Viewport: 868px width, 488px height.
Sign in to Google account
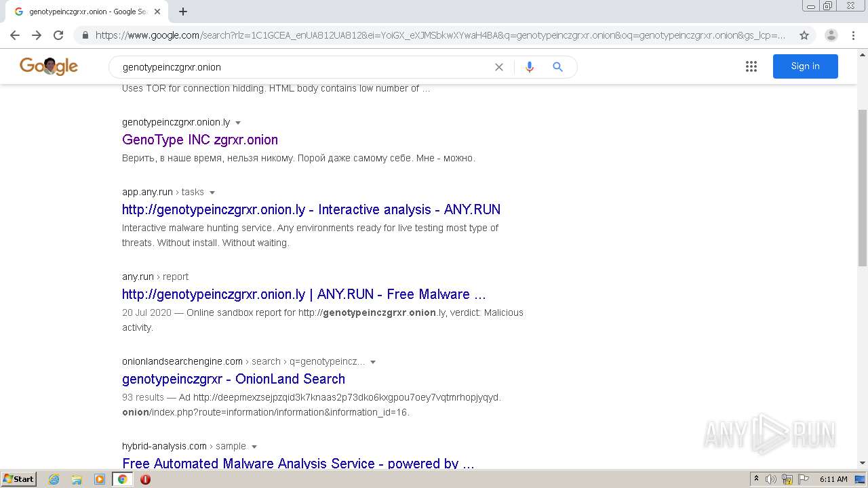pyautogui.click(x=805, y=66)
